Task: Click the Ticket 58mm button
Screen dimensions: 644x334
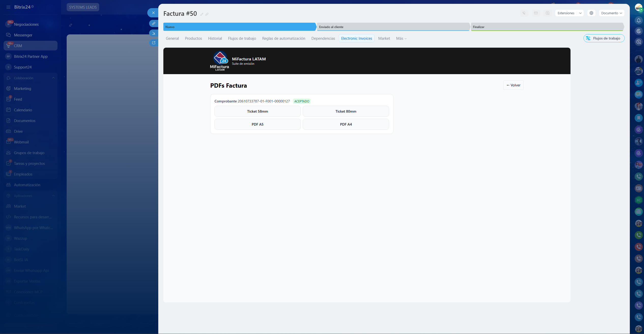Action: pyautogui.click(x=257, y=111)
